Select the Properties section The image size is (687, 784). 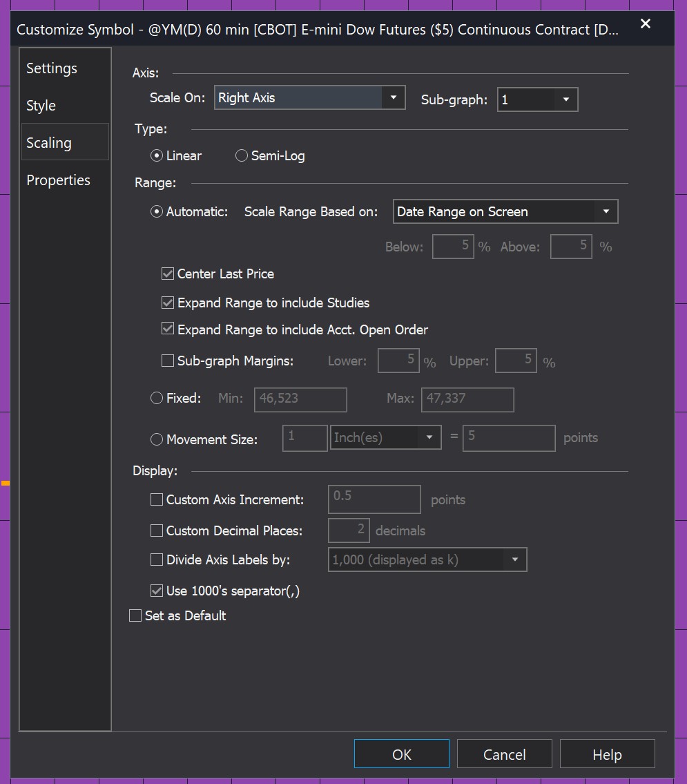click(58, 180)
